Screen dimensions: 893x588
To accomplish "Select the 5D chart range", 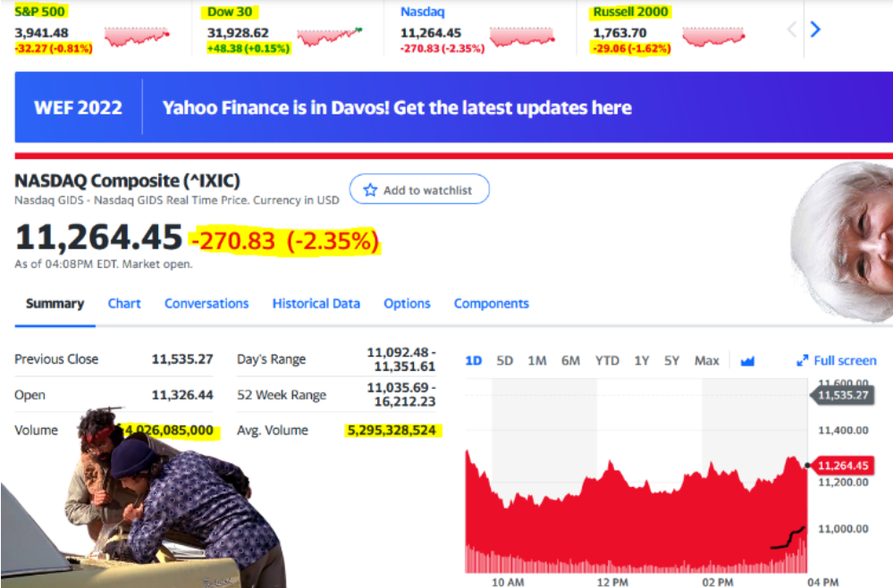I will 504,361.
